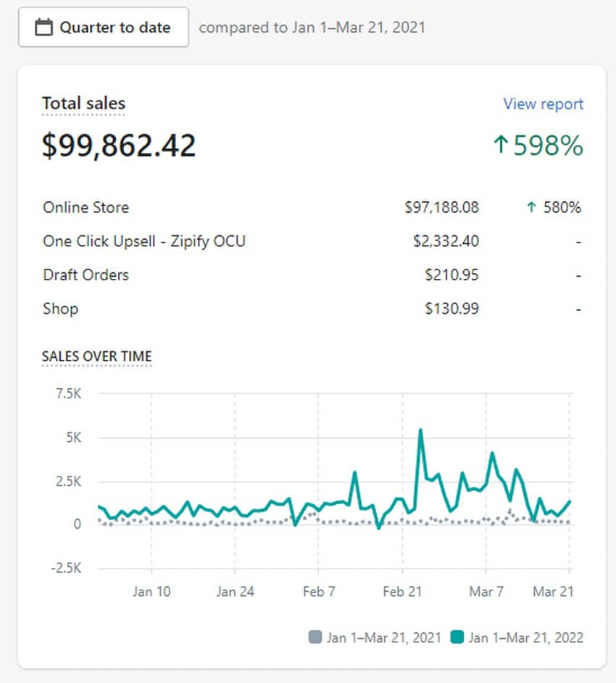Click the SALES OVER TIME label
616x683 pixels.
pos(97,356)
